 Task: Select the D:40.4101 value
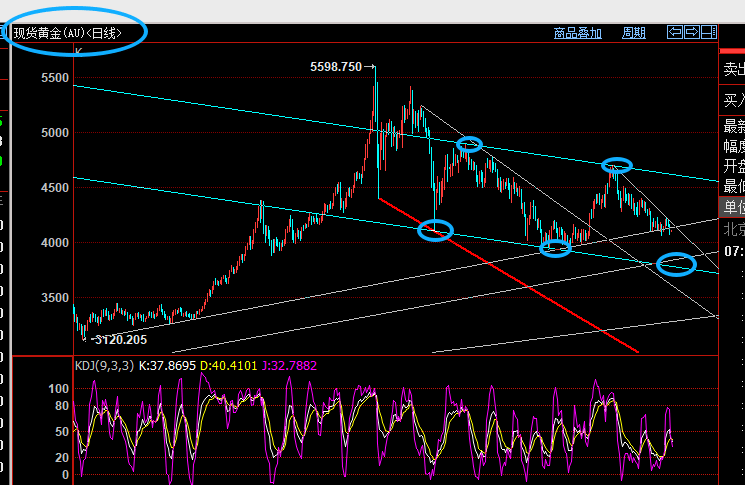tap(229, 366)
